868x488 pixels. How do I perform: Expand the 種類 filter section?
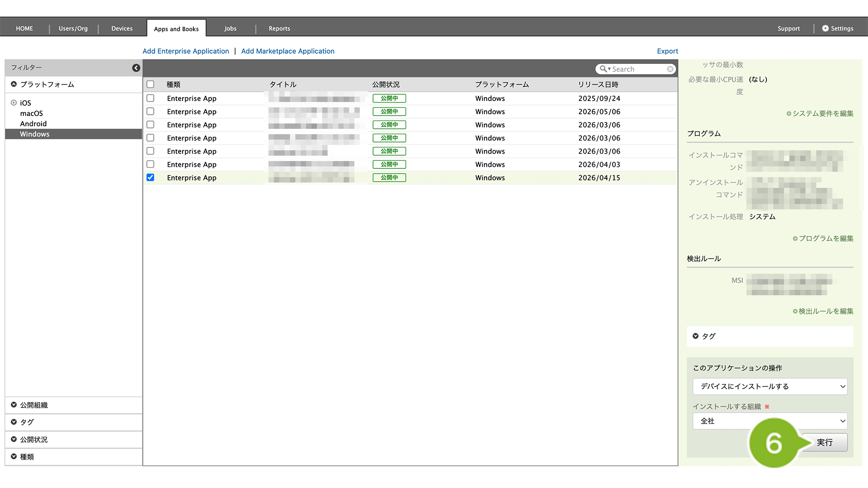(x=14, y=456)
